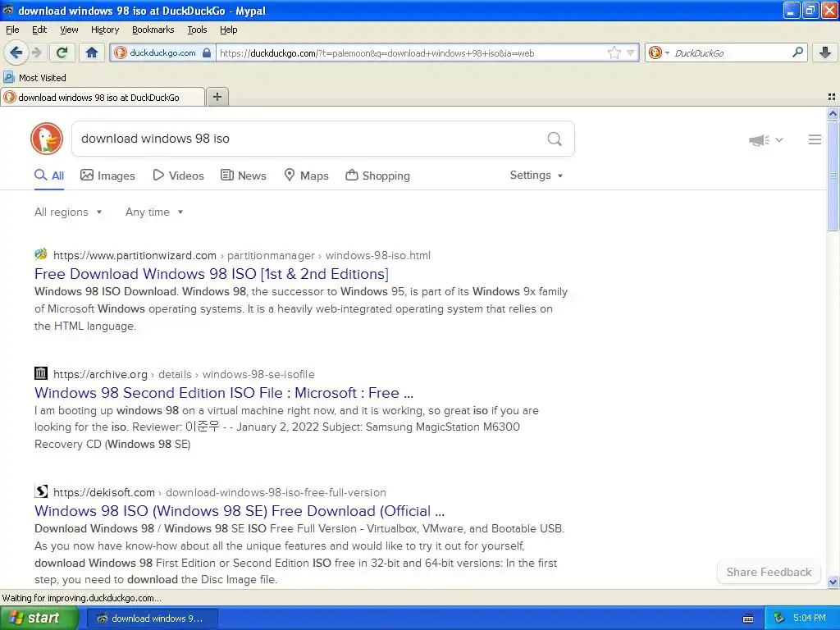Bookmark this page with the star
The height and width of the screenshot is (630, 840).
[x=614, y=52]
